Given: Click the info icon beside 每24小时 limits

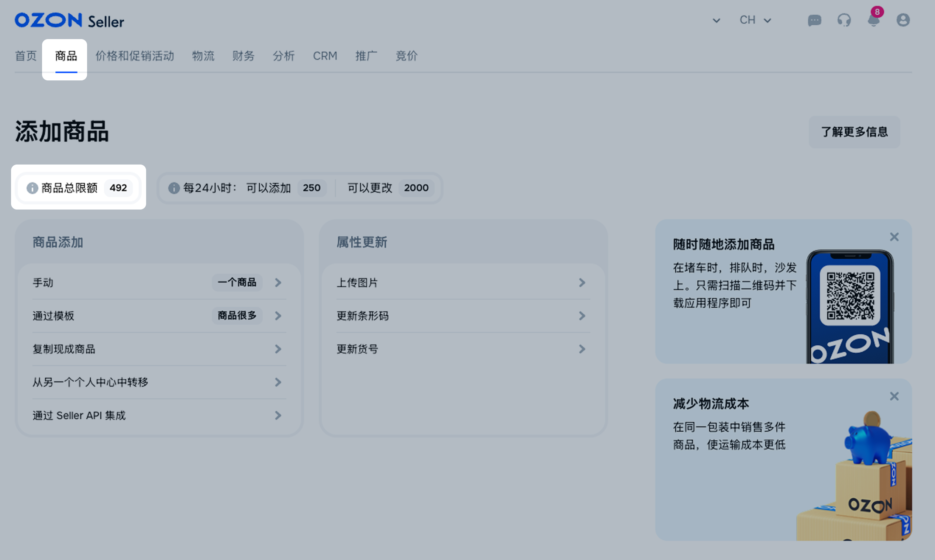Looking at the screenshot, I should 173,188.
